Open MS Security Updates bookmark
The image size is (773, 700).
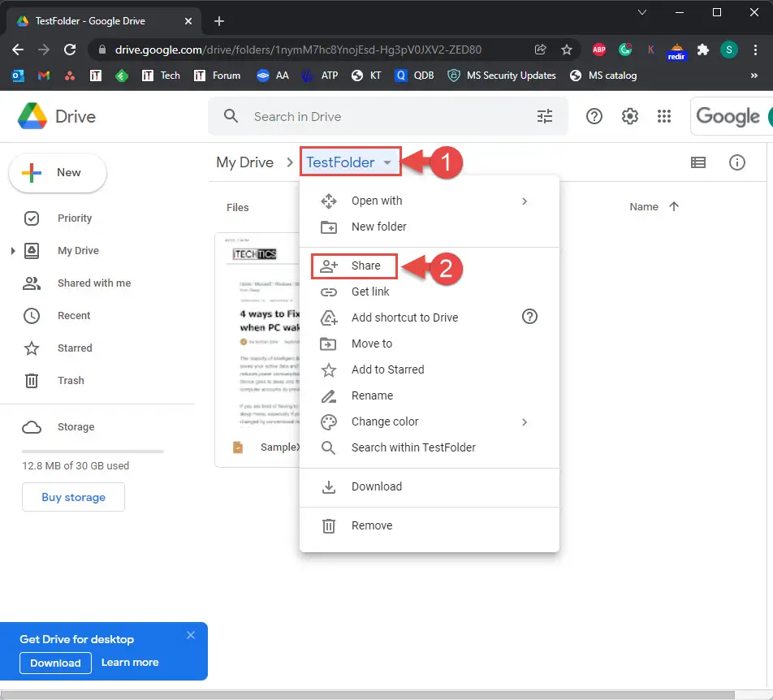pyautogui.click(x=501, y=76)
